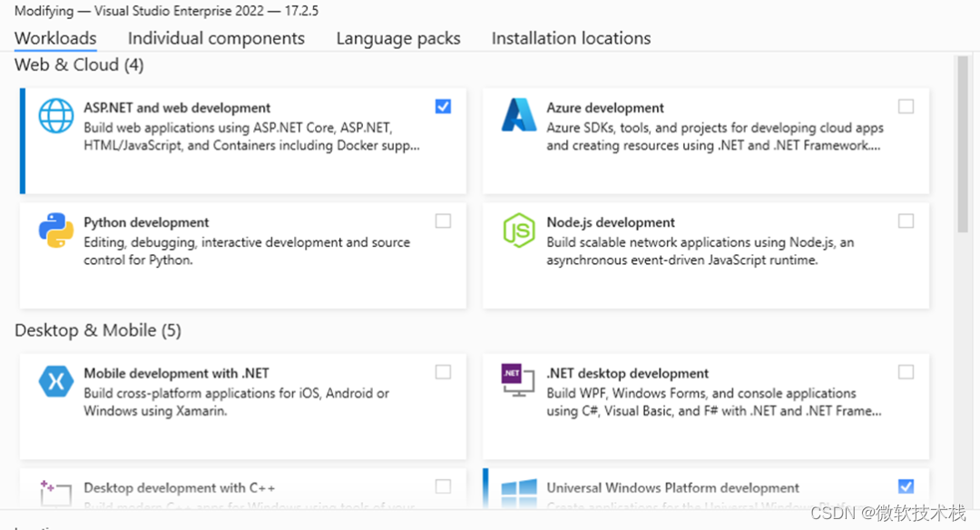Screen dimensions: 980x530
Task: Click ASP.NET description mentioning Docker support
Action: point(252,136)
